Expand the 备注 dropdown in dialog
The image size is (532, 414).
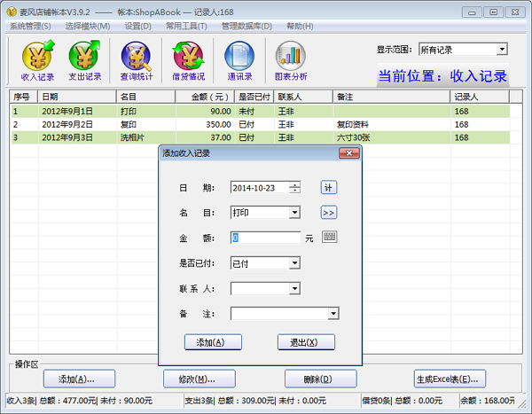[x=333, y=314]
